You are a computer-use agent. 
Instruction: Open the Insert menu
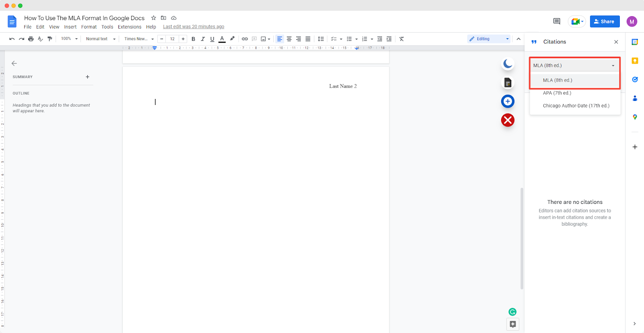70,27
